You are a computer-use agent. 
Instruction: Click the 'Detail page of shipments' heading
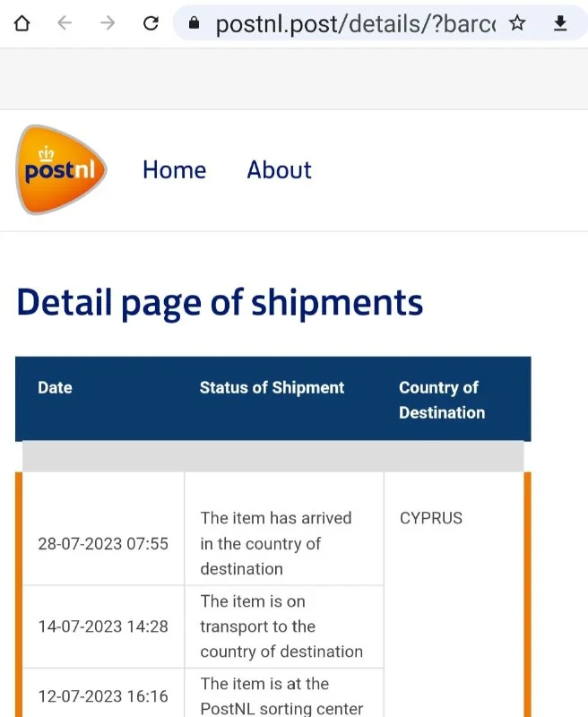(x=220, y=303)
